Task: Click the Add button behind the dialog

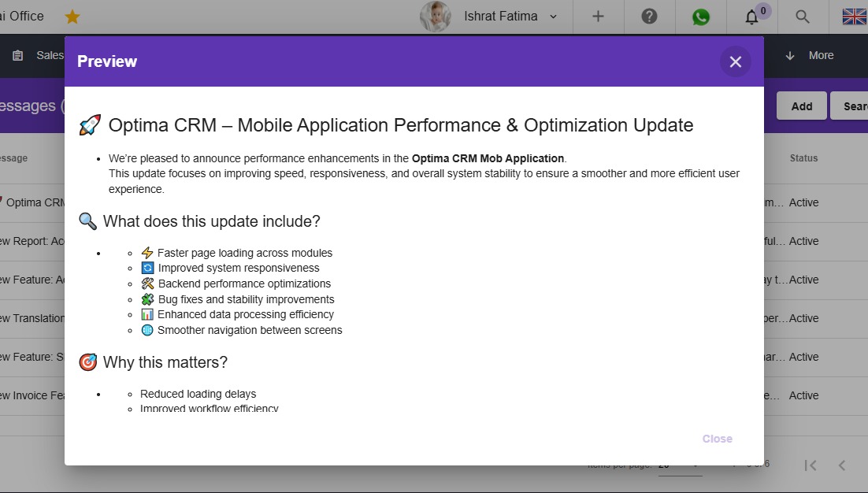Action: (802, 106)
